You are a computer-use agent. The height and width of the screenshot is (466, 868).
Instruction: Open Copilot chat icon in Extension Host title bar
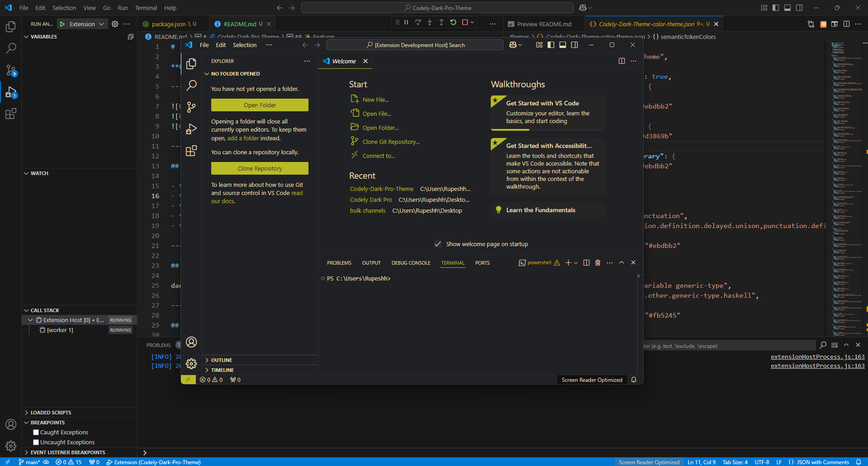(x=513, y=45)
